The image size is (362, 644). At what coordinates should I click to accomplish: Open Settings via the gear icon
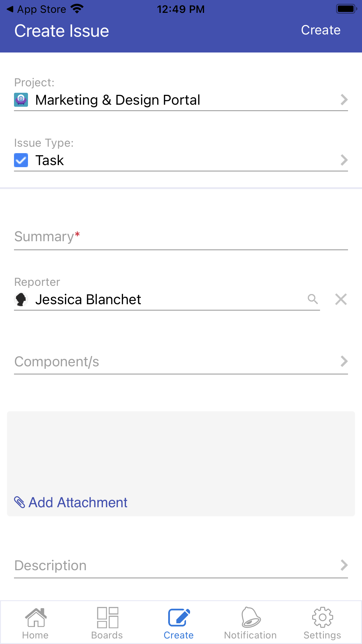322,623
